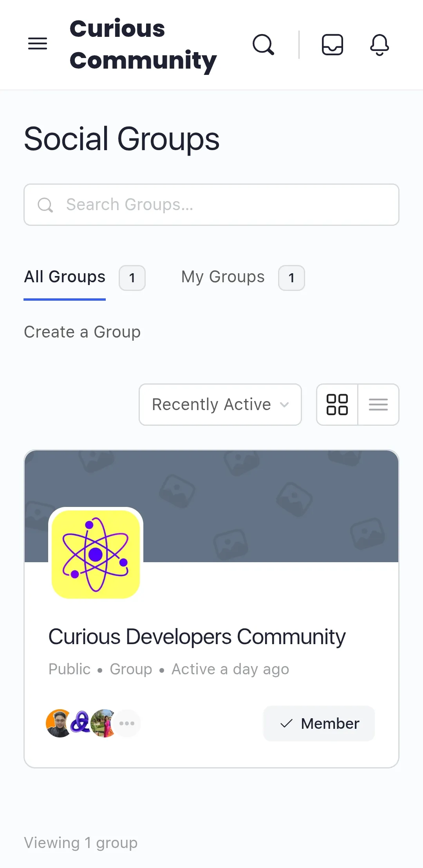
Task: Click the All Groups count badge
Action: [132, 278]
